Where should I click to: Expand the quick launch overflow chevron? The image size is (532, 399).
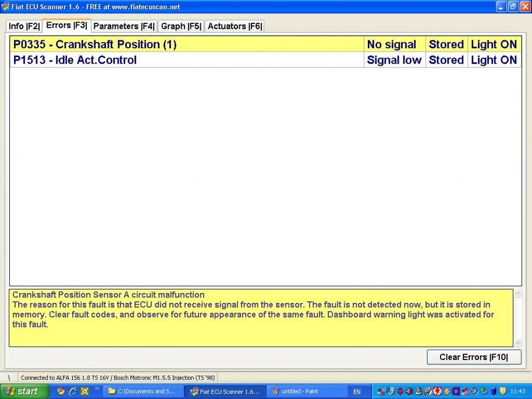point(97,389)
